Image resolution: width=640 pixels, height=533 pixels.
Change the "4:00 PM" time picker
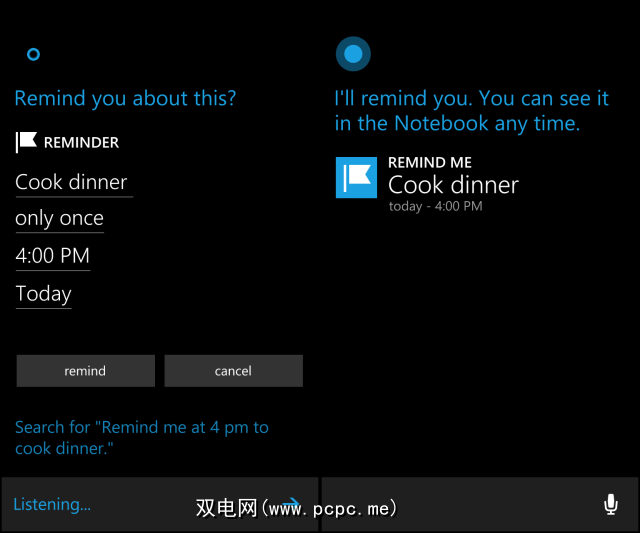point(53,256)
